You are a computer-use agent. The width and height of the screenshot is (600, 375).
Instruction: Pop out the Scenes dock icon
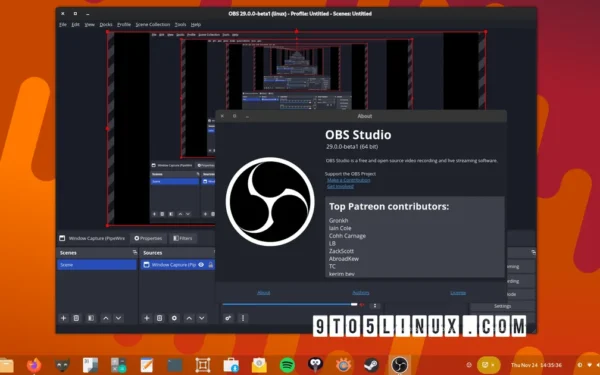[x=135, y=252]
